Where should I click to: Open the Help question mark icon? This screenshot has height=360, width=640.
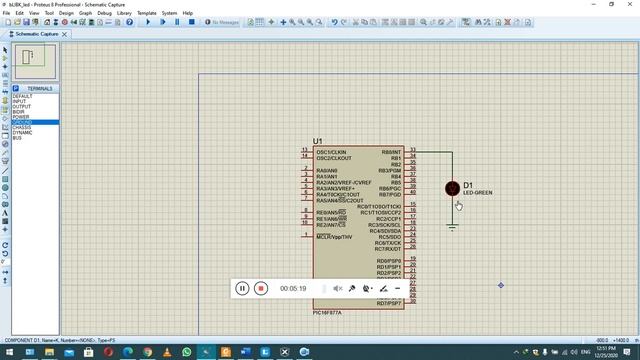(129, 22)
